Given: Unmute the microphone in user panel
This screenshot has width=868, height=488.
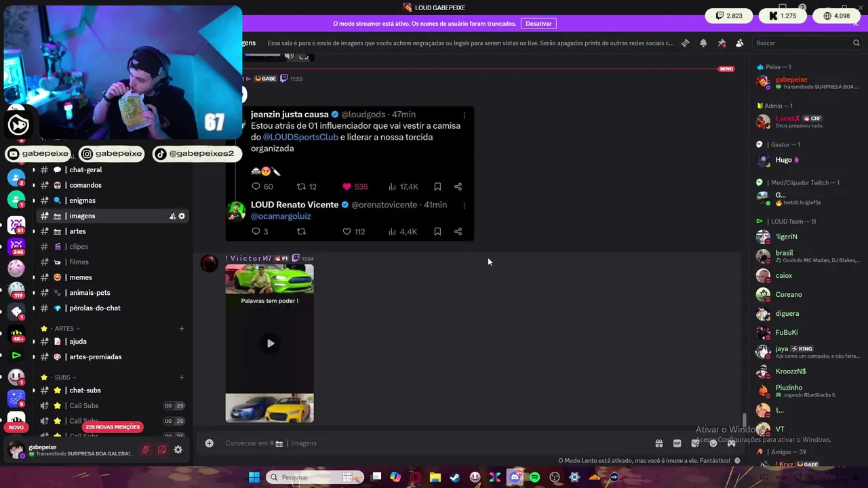Looking at the screenshot, I should click(145, 449).
